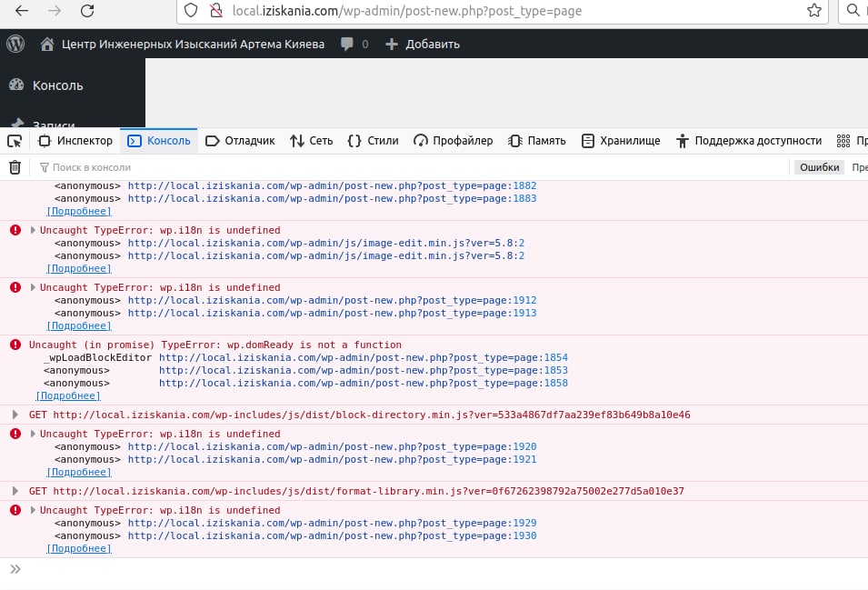Click Подробнее under the image-edit error

click(79, 268)
